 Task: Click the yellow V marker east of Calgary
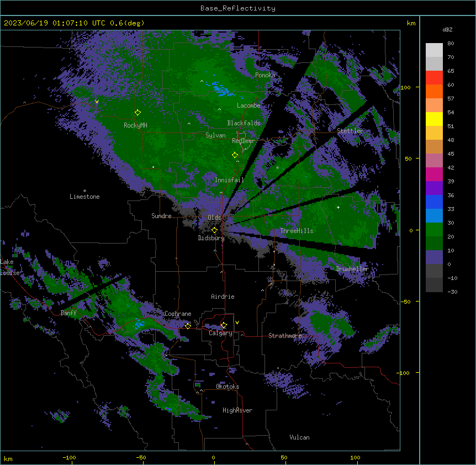tap(237, 323)
